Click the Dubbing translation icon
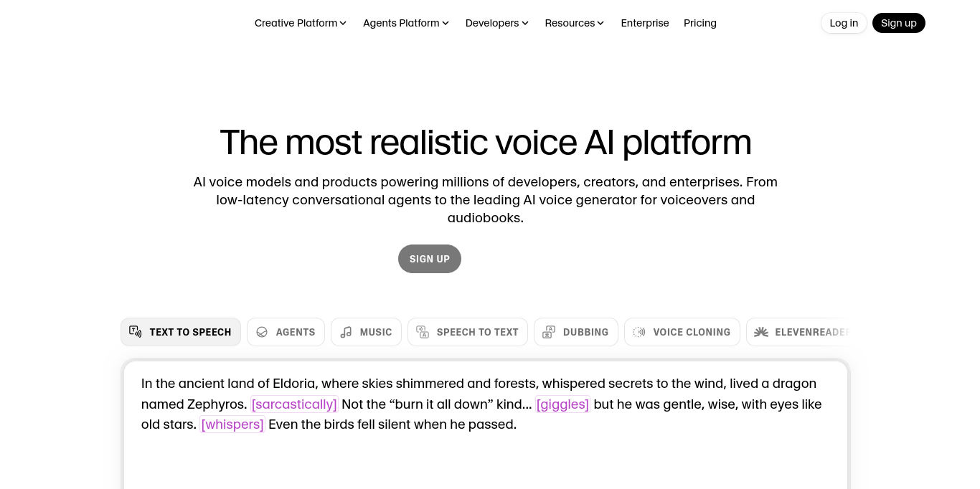 549,332
